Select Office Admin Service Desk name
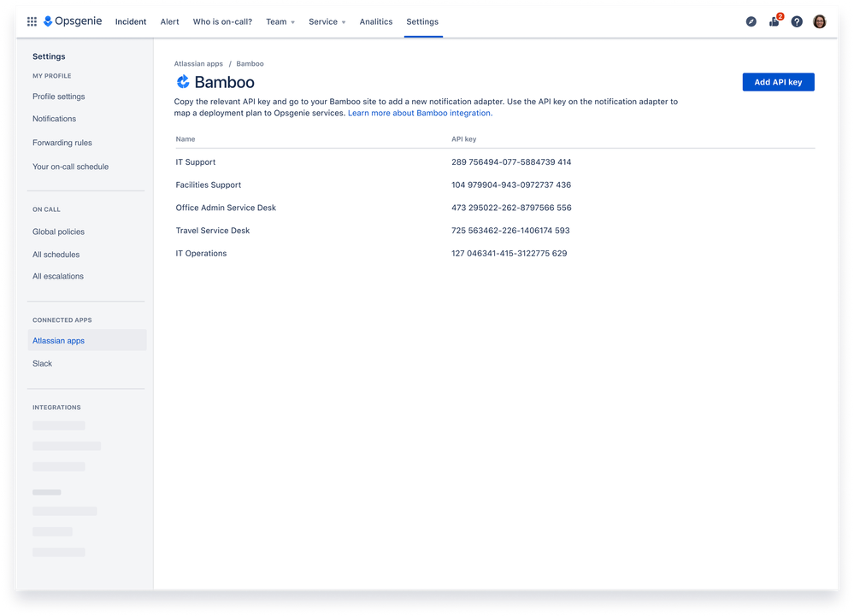Viewport: 854px width, 616px height. coord(226,208)
